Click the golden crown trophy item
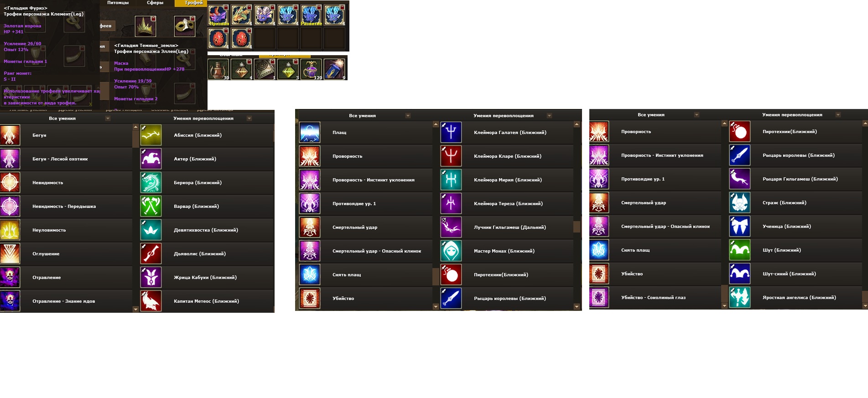Viewport: 868px width, 398px height. click(146, 26)
